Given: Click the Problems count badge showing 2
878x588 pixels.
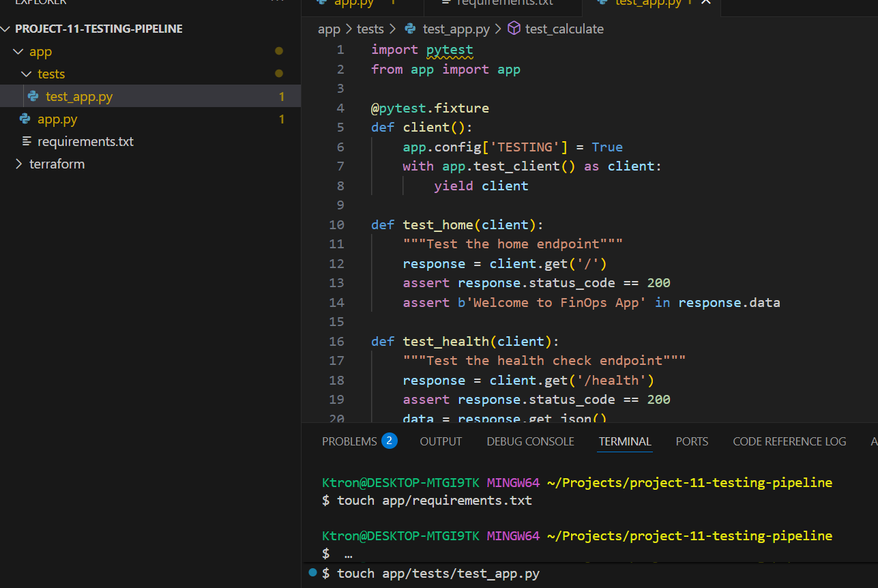Looking at the screenshot, I should click(389, 441).
